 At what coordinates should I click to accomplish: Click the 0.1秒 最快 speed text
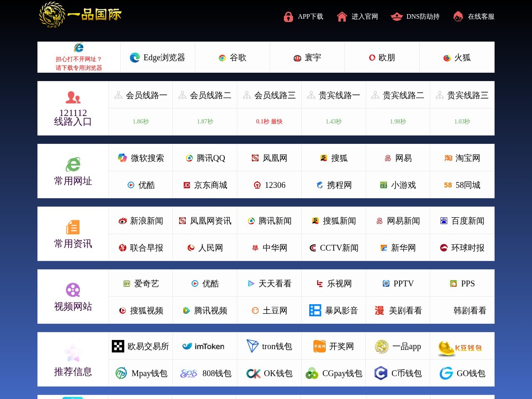point(269,122)
